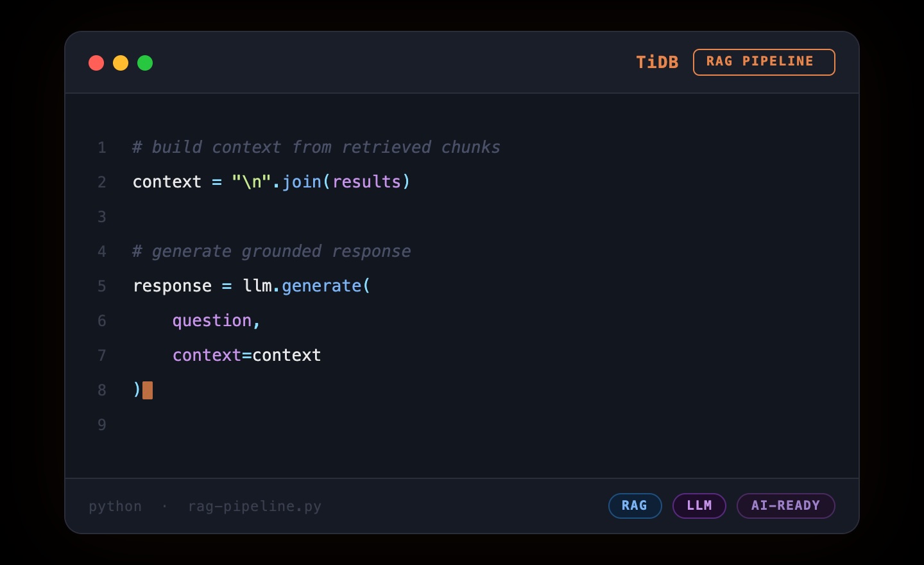The image size is (924, 565).
Task: Select the blue RAG tag
Action: [x=635, y=506]
